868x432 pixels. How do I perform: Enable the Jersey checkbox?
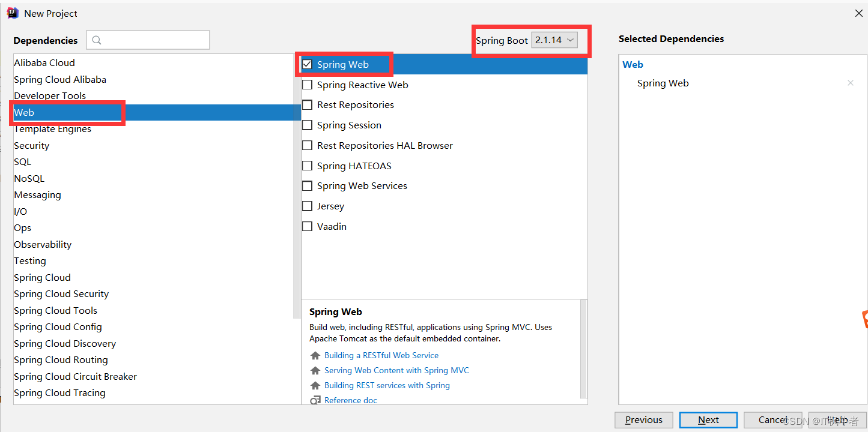pyautogui.click(x=307, y=206)
